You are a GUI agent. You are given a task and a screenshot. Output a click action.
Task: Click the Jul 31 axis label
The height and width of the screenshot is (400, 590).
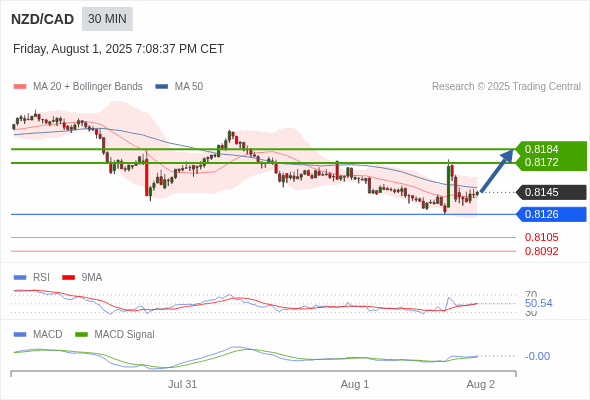coord(182,384)
